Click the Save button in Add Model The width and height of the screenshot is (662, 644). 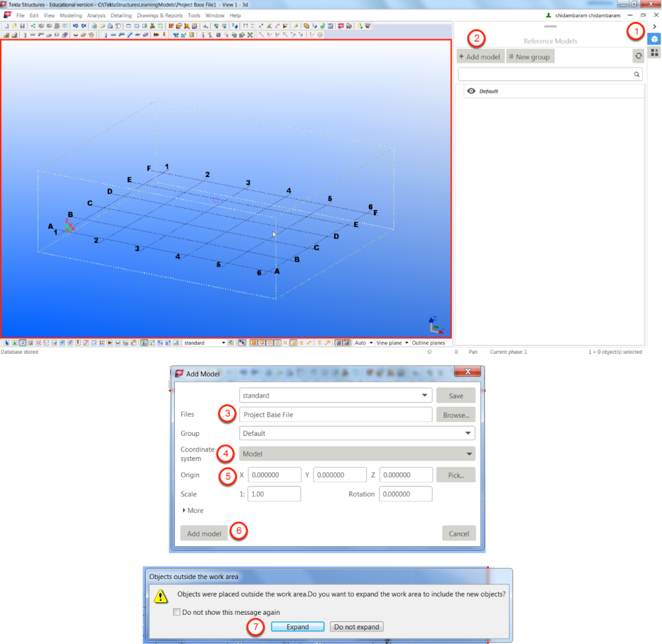(456, 396)
